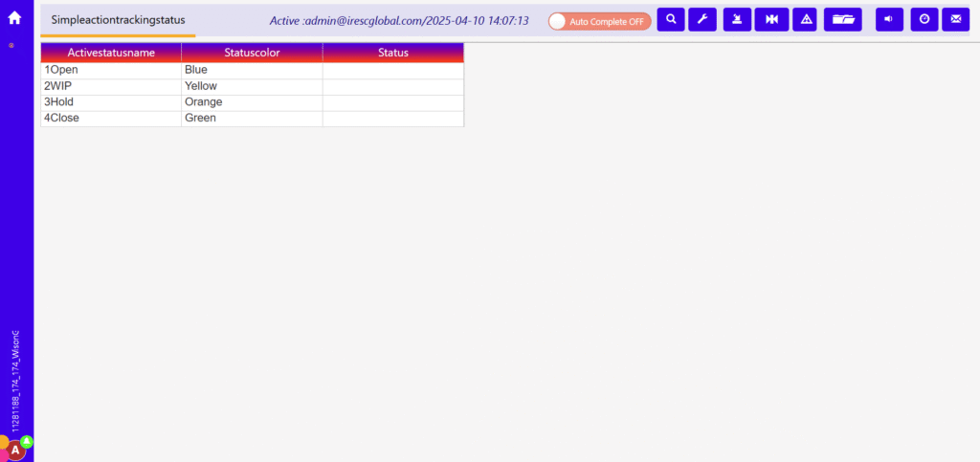Sort by Activestatusname column header
Viewport: 980px width, 462px height.
click(x=111, y=53)
